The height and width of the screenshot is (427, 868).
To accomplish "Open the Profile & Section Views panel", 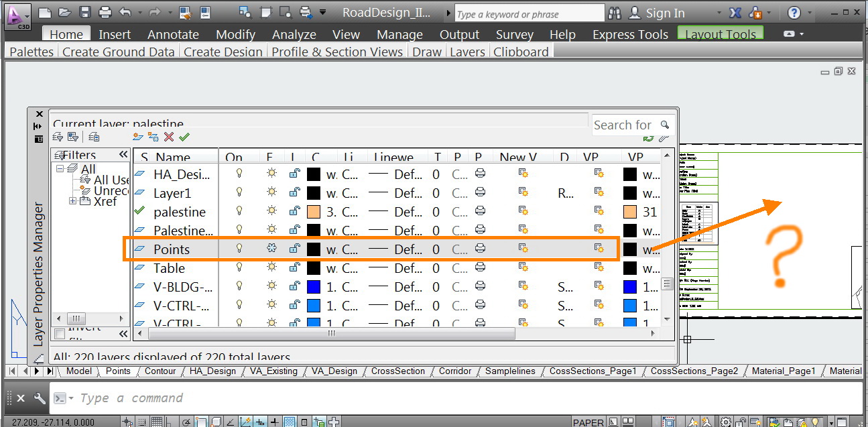I will (x=337, y=52).
